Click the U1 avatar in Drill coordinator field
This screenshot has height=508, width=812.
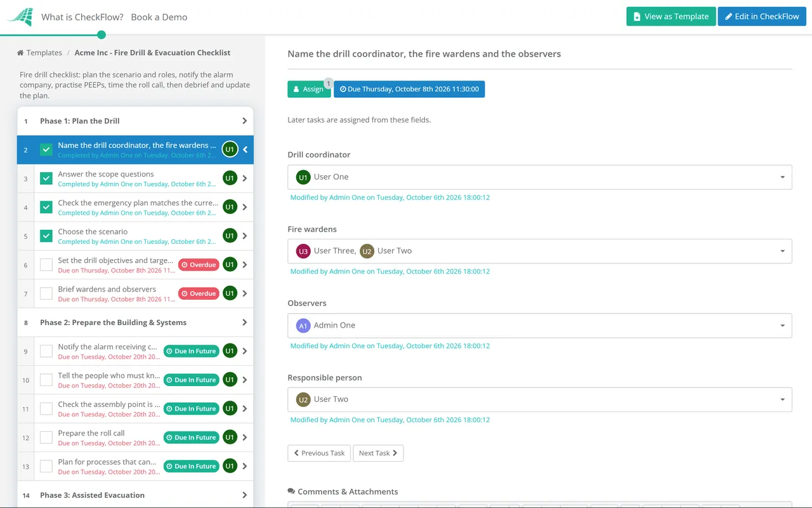pos(303,177)
